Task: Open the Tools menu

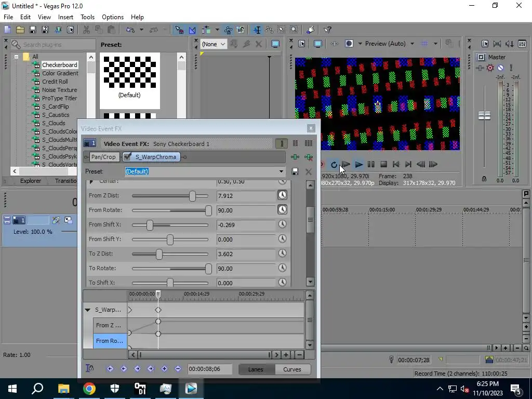Action: click(x=87, y=17)
